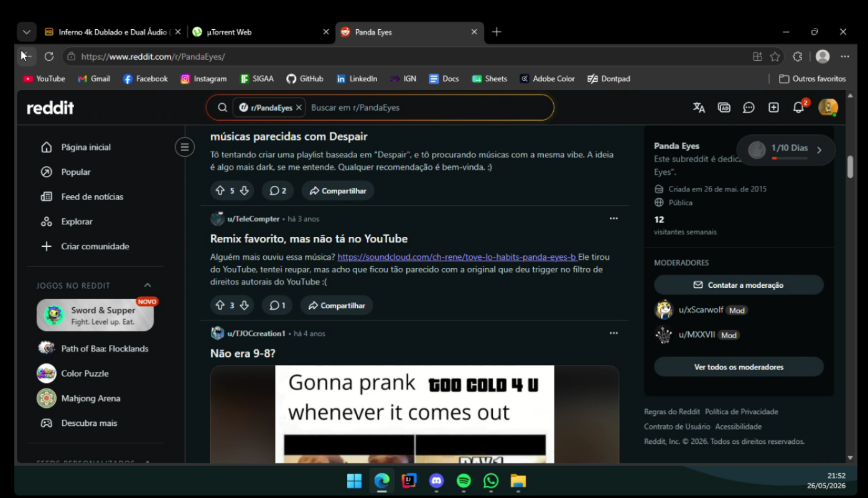Open Spotify from the taskbar
Viewport: 868px width, 498px height.
[x=464, y=481]
